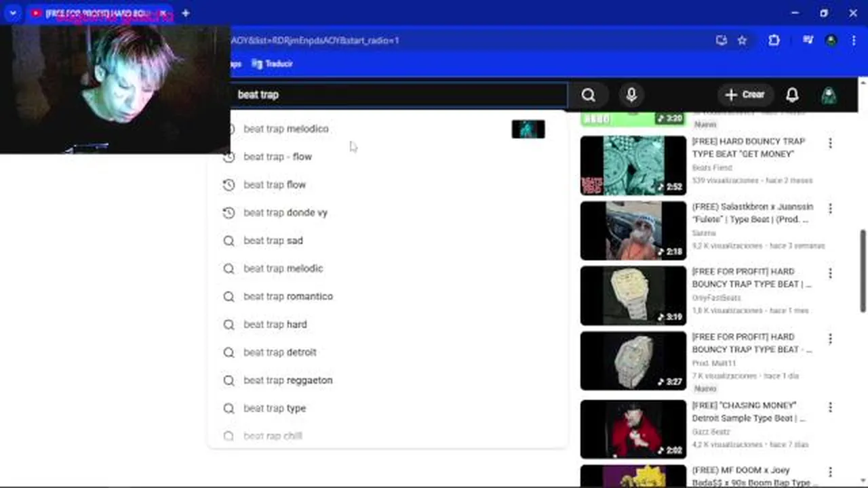
Task: Select suggestion beat trap melodic
Action: (388, 268)
